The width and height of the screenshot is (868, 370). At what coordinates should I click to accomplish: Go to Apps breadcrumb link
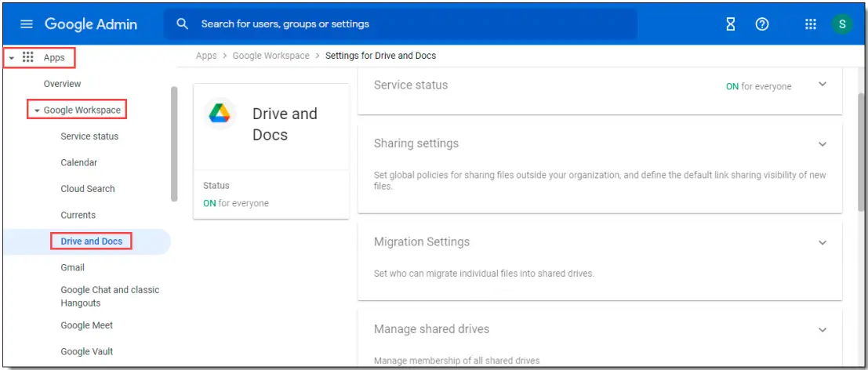(206, 56)
